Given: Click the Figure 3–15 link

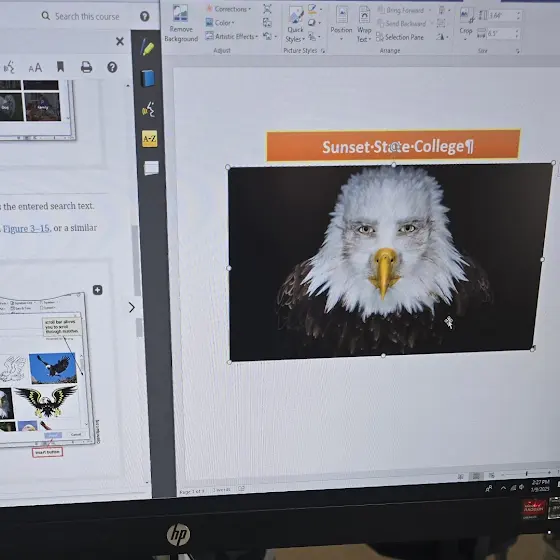Looking at the screenshot, I should (x=26, y=229).
